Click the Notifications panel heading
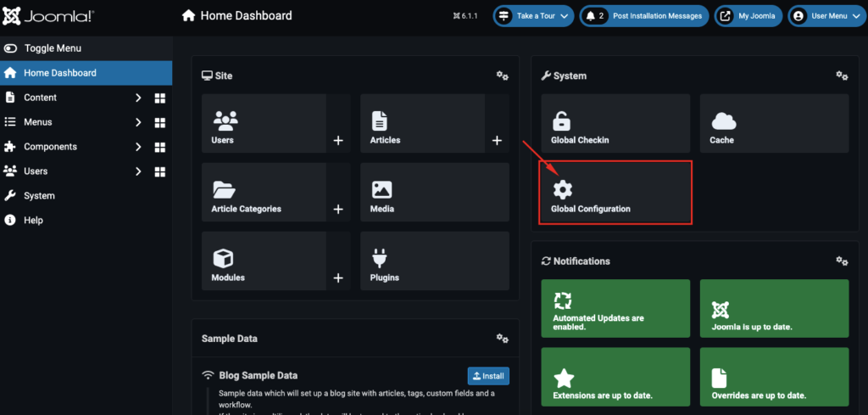 pos(581,261)
